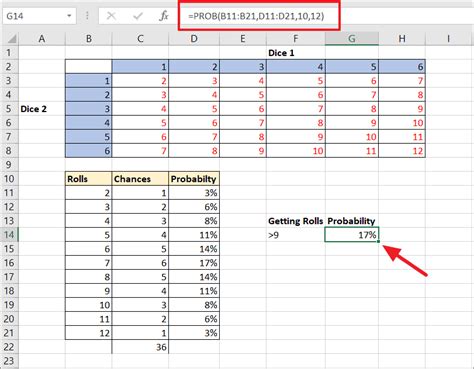Click the '>9' cell
Viewport: 474px width, 369px height.
pyautogui.click(x=296, y=235)
